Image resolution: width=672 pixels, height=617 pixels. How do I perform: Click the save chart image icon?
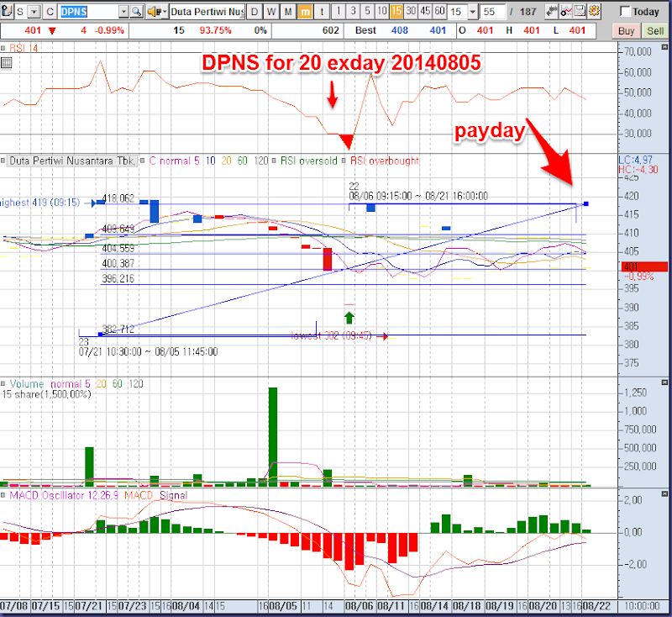[x=582, y=12]
